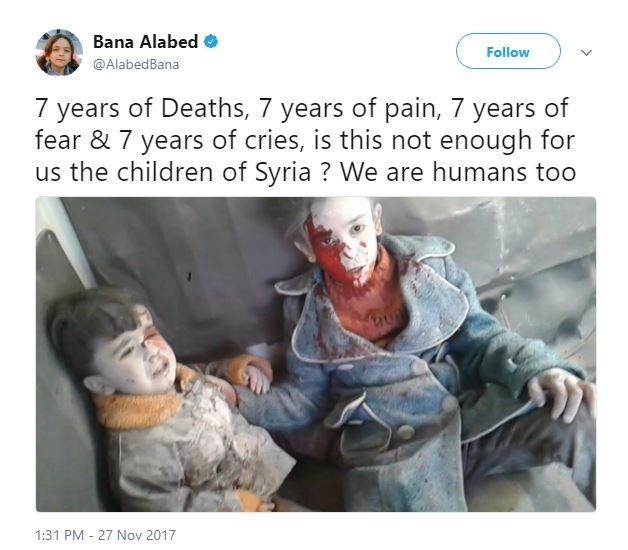
Task: Open the Bana Alabed profile avatar
Action: tap(59, 52)
